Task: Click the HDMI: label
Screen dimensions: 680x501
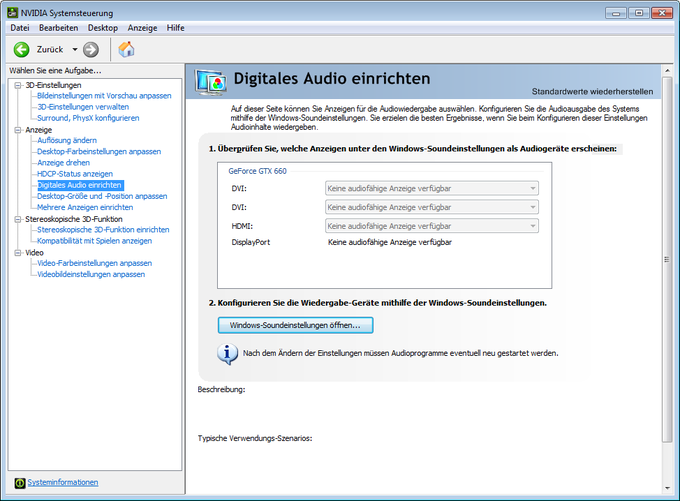Action: 242,226
